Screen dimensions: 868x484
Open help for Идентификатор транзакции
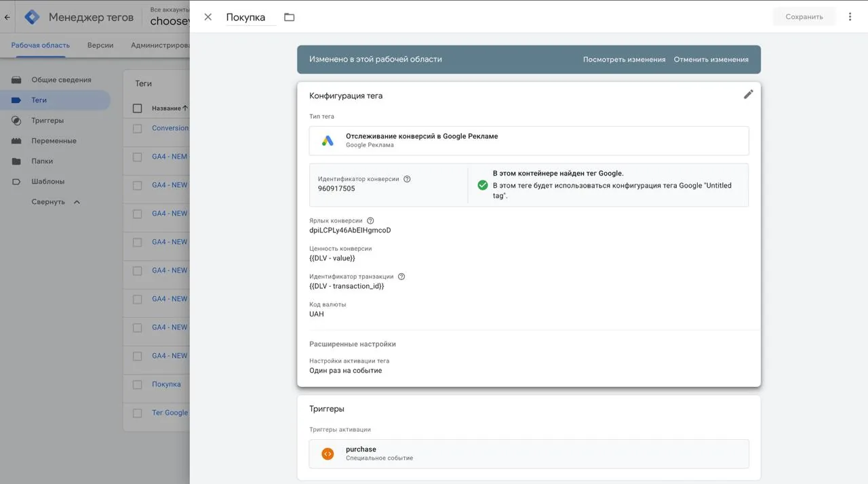point(401,277)
